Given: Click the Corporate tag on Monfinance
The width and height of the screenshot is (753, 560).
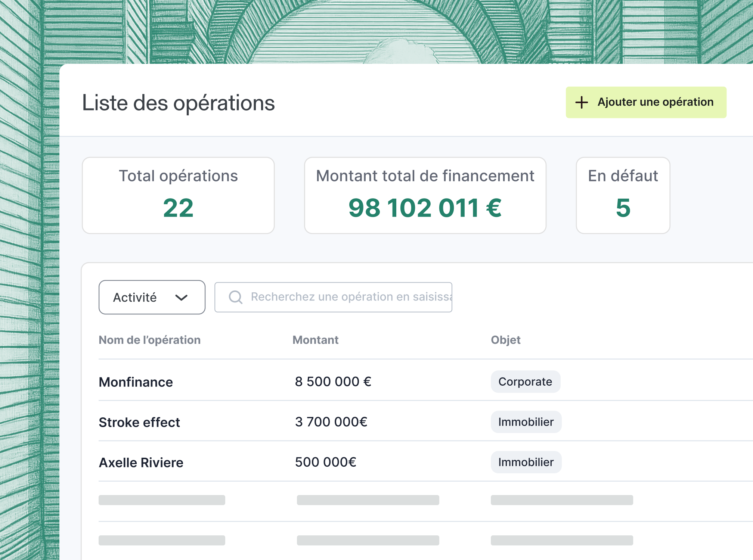Looking at the screenshot, I should point(525,382).
